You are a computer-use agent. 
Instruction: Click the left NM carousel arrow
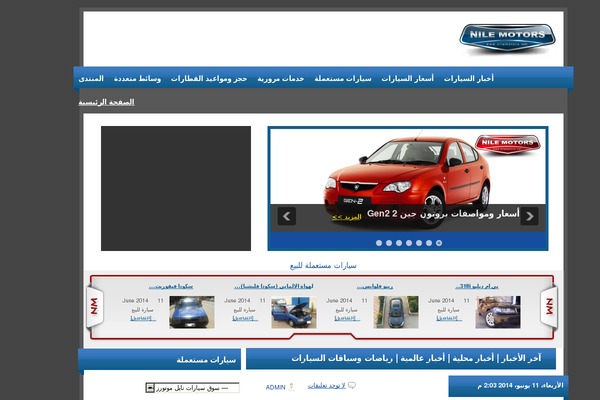[95, 306]
